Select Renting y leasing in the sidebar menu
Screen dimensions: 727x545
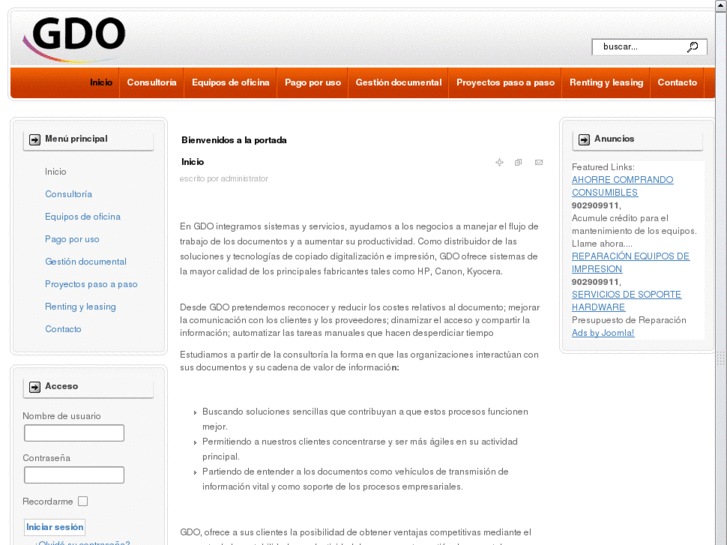[x=80, y=307]
